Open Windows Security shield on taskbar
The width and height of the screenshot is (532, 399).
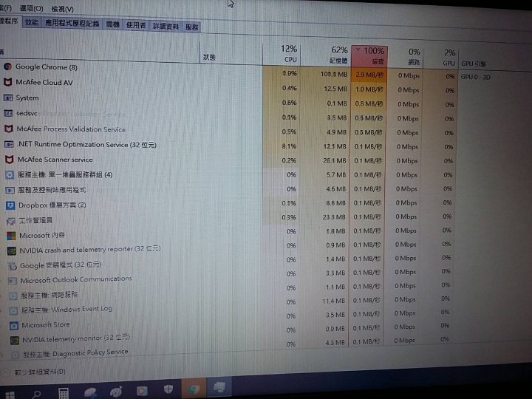[x=168, y=389]
